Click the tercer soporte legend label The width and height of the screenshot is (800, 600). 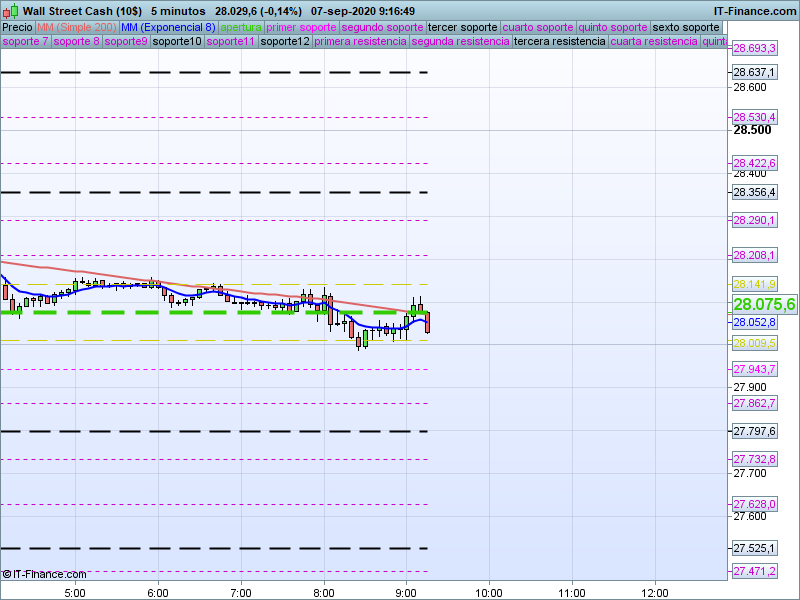point(462,28)
